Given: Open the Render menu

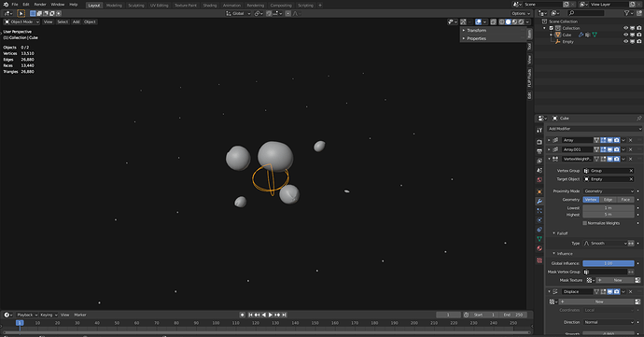Looking at the screenshot, I should pyautogui.click(x=40, y=5).
